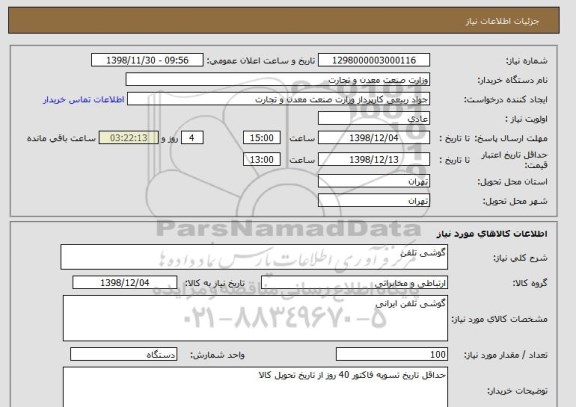Select the delivery province field تهران
The width and height of the screenshot is (576, 407).
point(374,181)
